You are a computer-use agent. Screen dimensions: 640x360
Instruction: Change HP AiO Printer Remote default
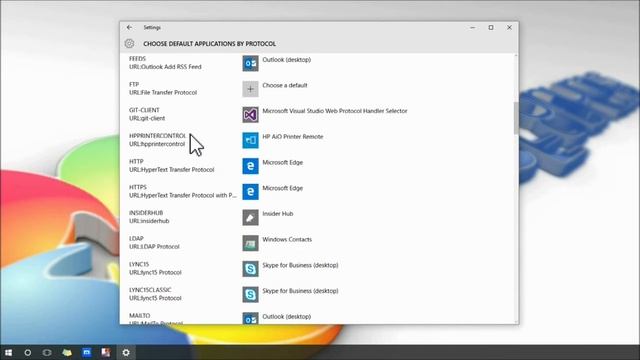(293, 137)
